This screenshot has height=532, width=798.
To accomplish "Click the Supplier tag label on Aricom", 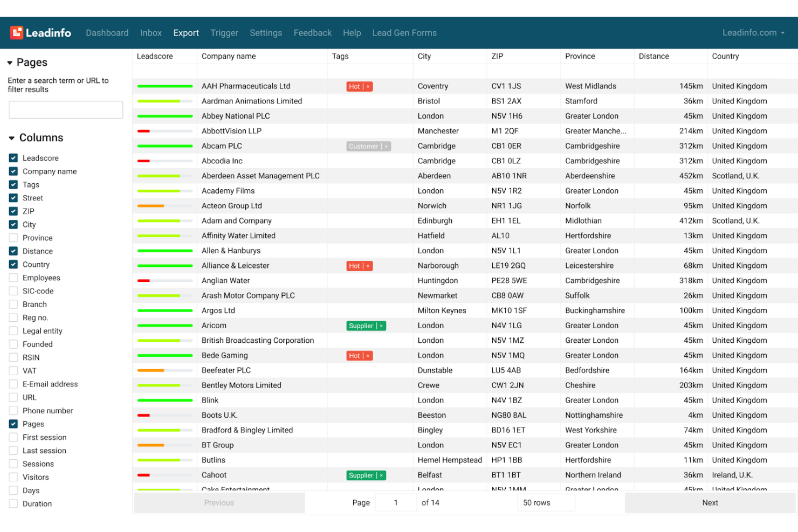I will [361, 326].
